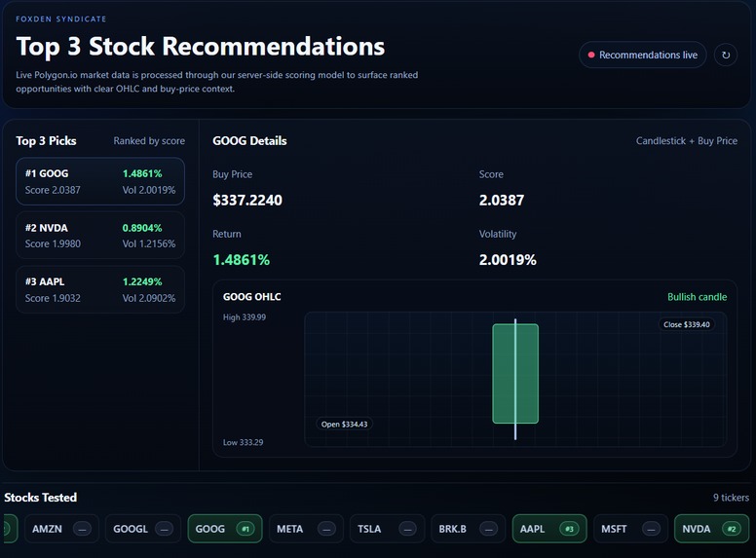The image size is (756, 558).
Task: Click AAPL's 1.2249% return figure
Action: point(142,281)
